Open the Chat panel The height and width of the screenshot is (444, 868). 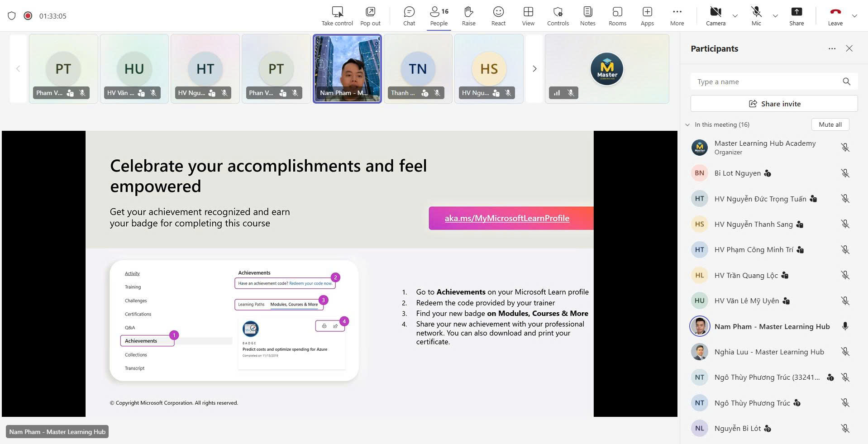click(409, 16)
